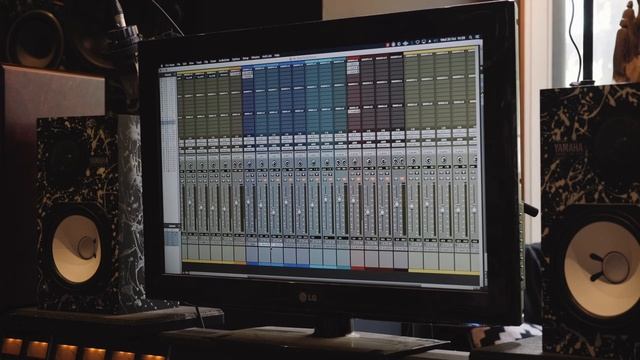Open the Apple menu in the menu bar
The height and width of the screenshot is (360, 640).
(162, 65)
